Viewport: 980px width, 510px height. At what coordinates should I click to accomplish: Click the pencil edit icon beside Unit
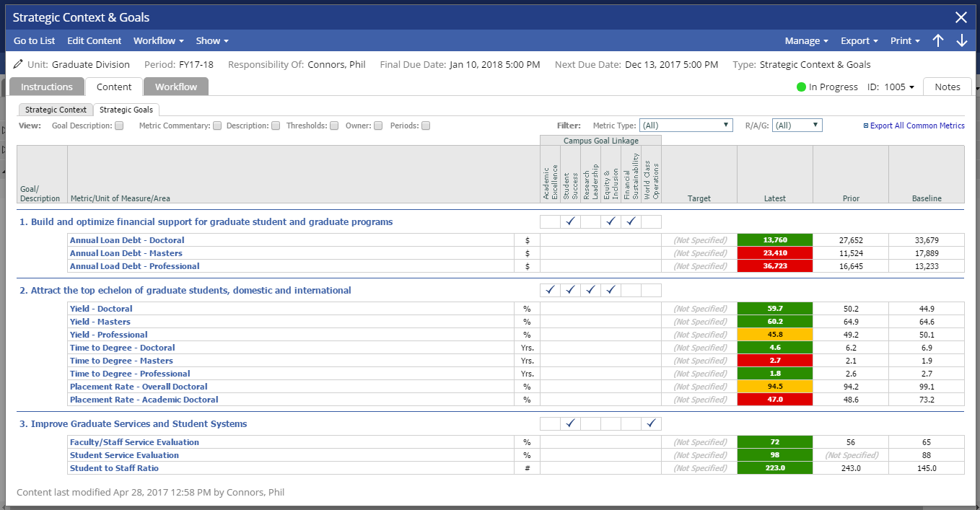(18, 64)
